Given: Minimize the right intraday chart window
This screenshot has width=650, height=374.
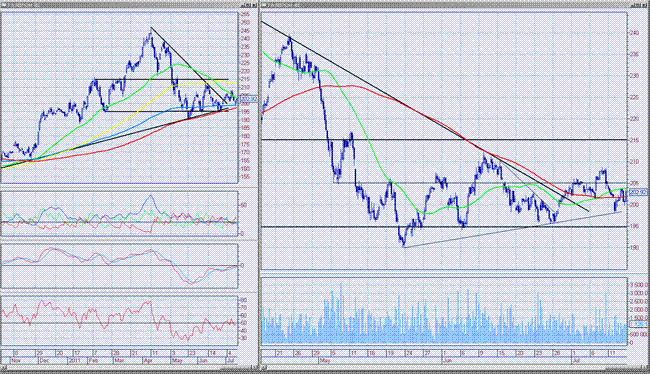Looking at the screenshot, I should [x=633, y=5].
